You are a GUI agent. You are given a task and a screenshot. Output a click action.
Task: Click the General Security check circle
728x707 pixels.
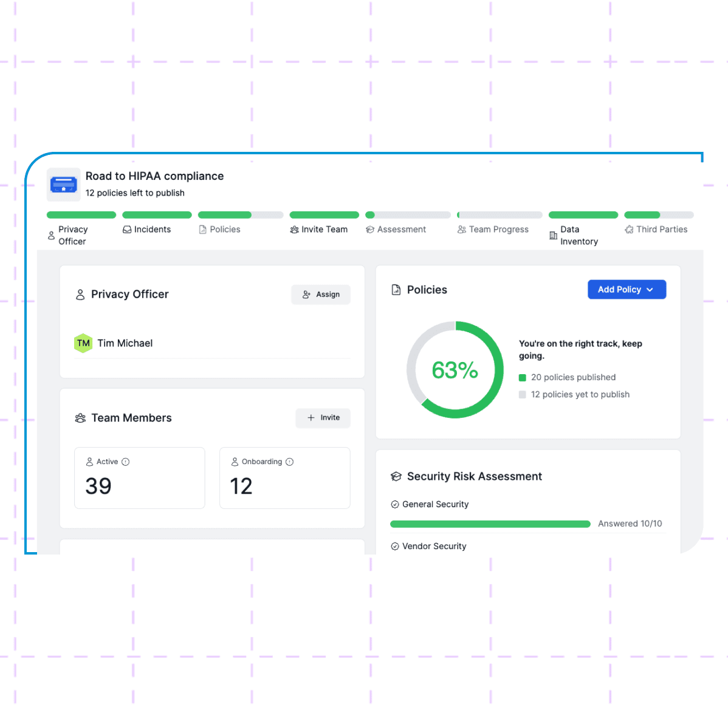[395, 504]
